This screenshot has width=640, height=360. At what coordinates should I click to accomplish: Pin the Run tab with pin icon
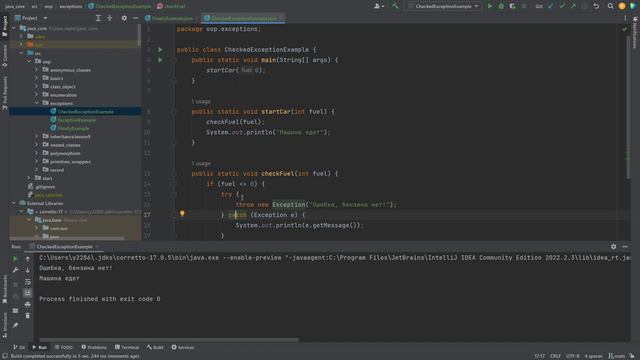[x=15, y=326]
